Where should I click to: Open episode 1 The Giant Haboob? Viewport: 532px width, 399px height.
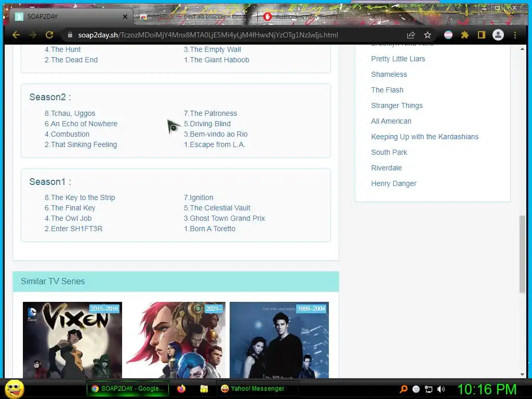[217, 60]
